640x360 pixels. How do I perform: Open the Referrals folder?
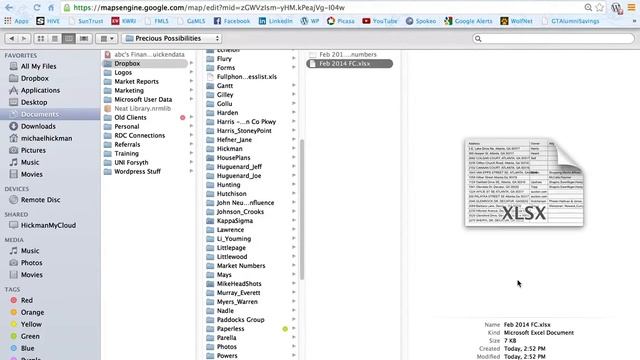(x=127, y=144)
